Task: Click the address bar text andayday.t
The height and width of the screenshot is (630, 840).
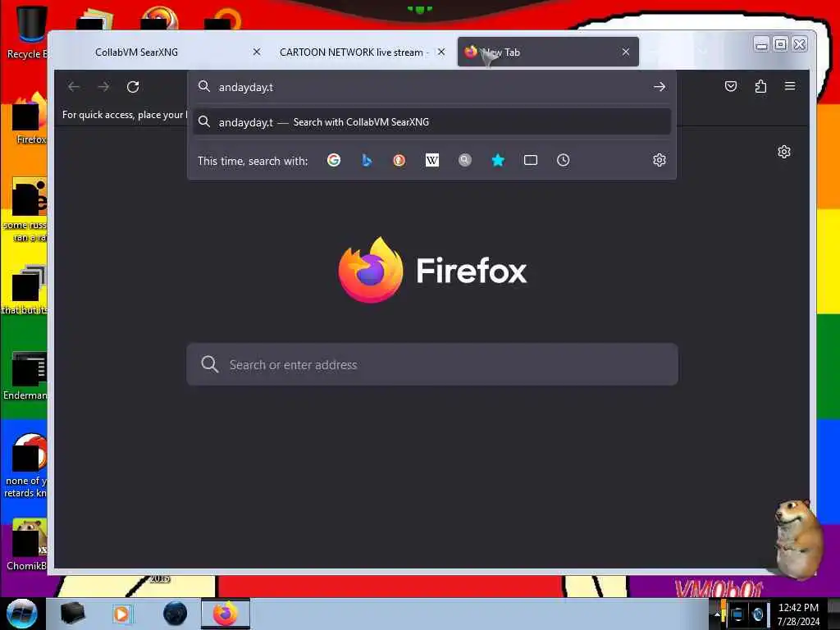Action: [x=246, y=87]
